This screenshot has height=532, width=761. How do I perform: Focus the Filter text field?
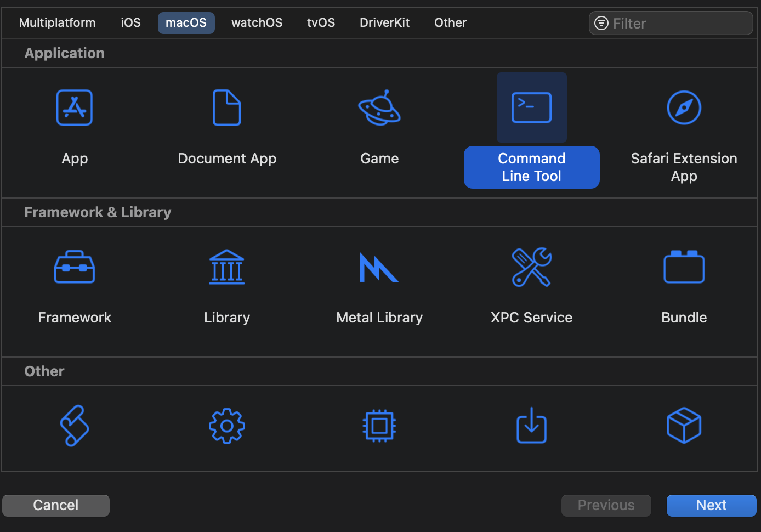click(671, 23)
